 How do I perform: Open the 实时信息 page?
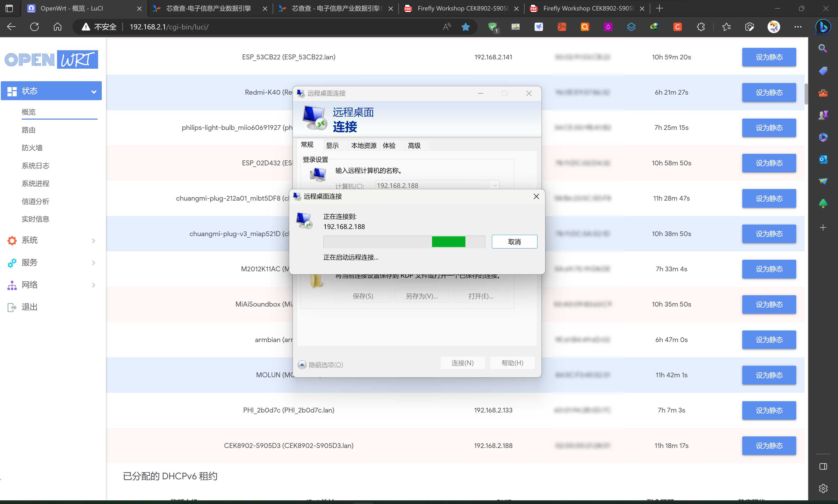[35, 219]
